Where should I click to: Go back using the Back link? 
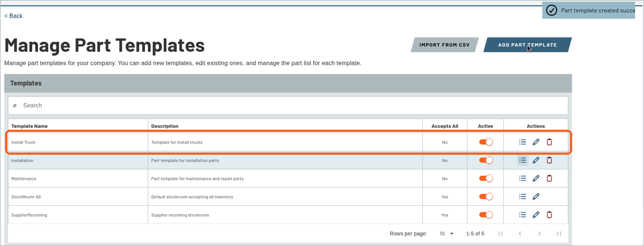(x=13, y=16)
